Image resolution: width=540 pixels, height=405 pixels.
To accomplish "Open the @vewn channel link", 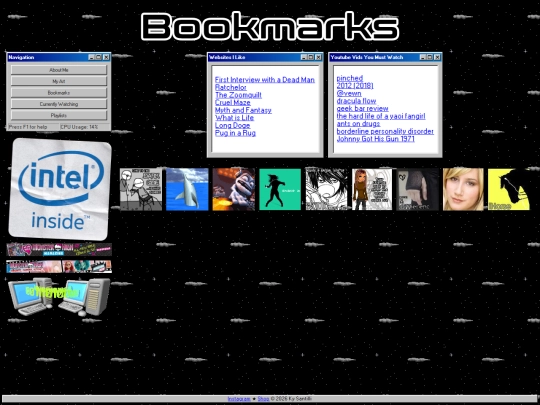I will pos(349,93).
